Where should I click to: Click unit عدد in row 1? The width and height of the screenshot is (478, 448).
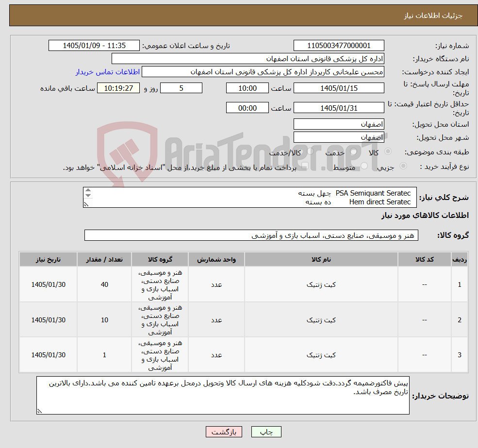[x=216, y=284]
